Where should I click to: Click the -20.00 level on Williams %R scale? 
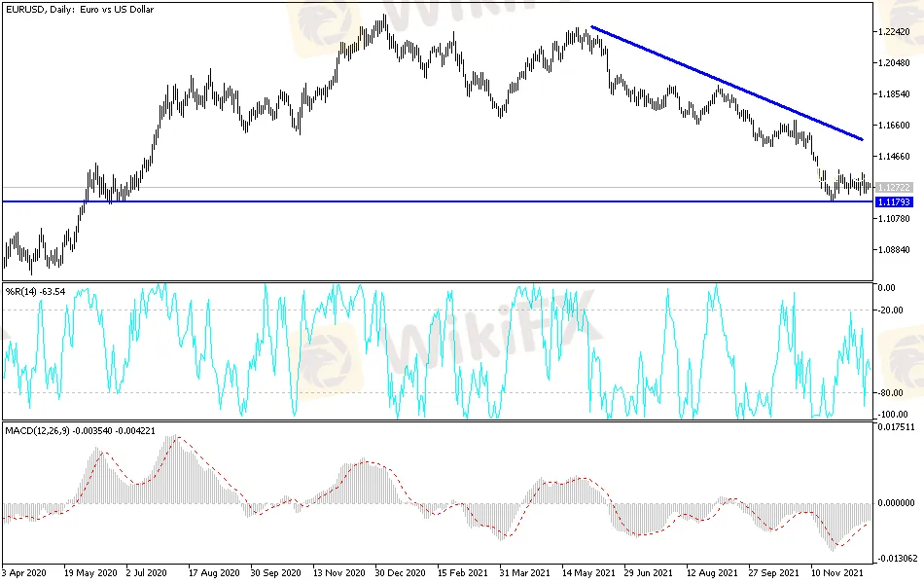[890, 310]
